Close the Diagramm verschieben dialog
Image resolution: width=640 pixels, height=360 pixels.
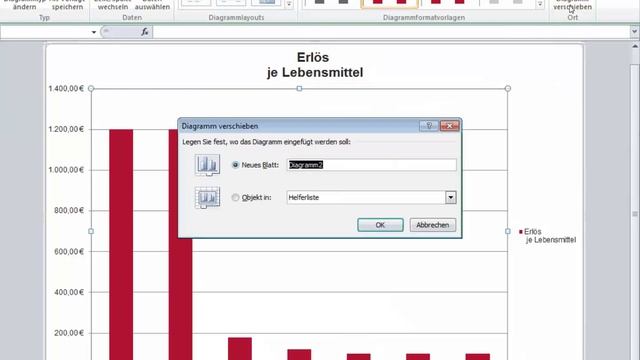point(450,126)
